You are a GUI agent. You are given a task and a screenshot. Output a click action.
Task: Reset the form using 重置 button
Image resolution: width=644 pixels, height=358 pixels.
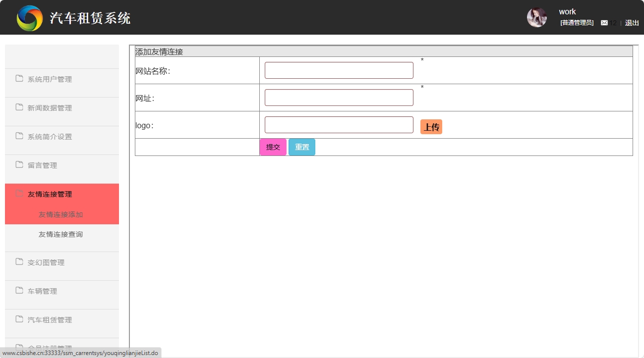[302, 147]
